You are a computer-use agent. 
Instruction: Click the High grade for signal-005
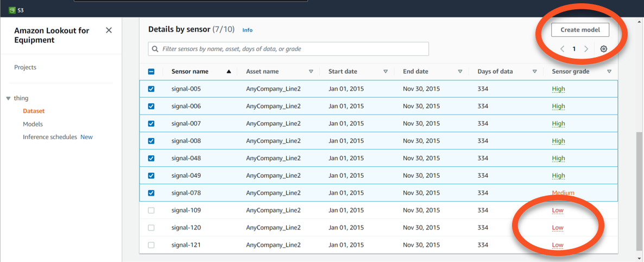pos(559,89)
